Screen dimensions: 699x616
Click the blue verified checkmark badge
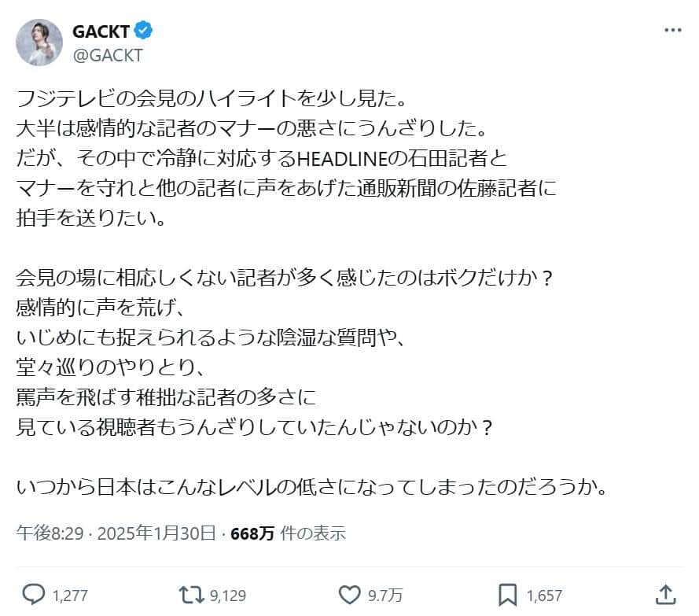(142, 31)
